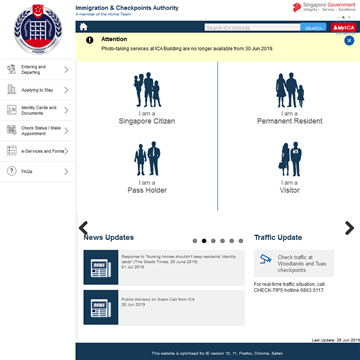
Task: Select the Permanent Resident family icon
Action: tap(290, 90)
